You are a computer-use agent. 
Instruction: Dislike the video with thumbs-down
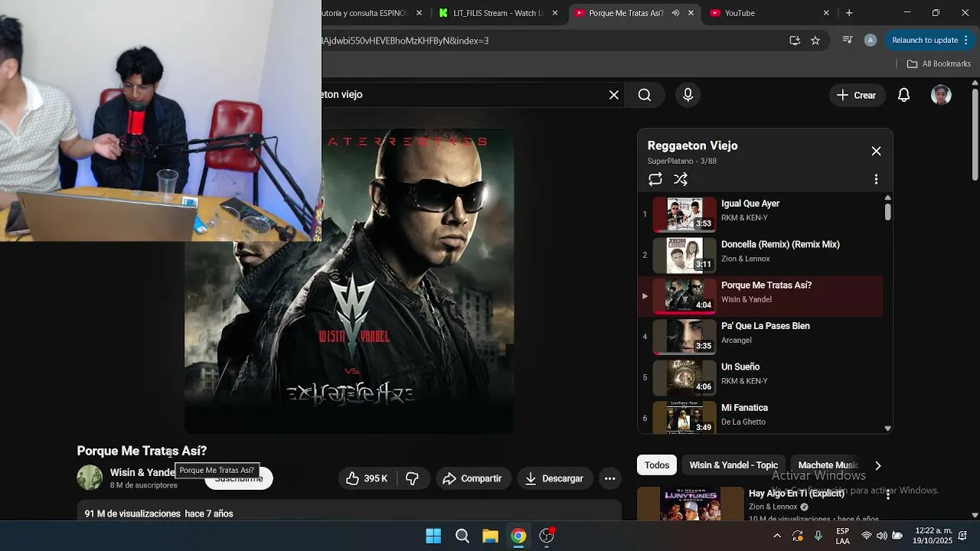click(412, 478)
